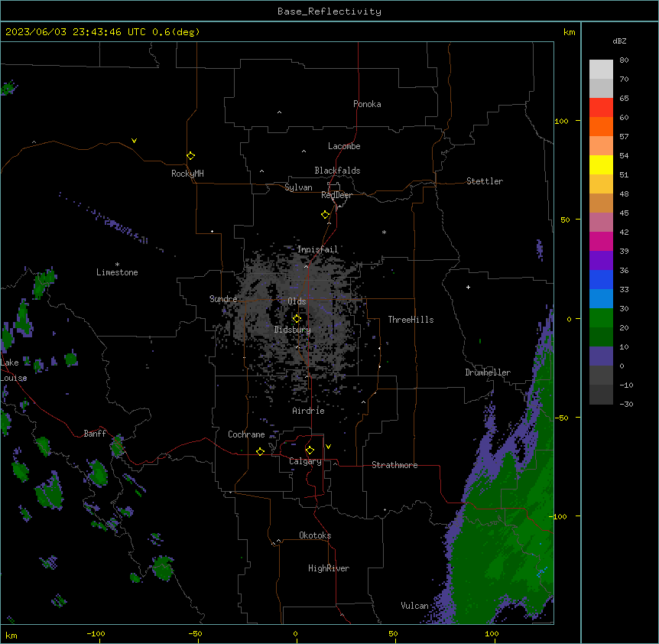659x644 pixels.
Task: Click the yellow 54 dBZ legend swatch
Action: 601,164
